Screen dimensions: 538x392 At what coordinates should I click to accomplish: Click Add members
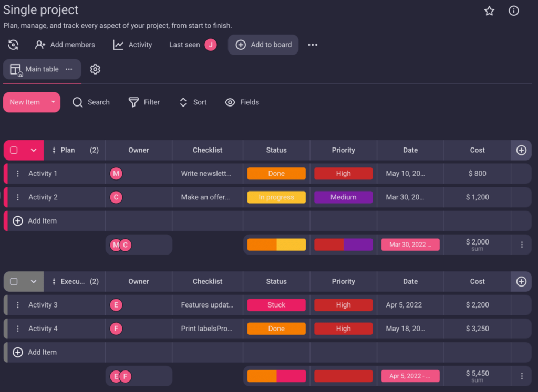click(65, 45)
